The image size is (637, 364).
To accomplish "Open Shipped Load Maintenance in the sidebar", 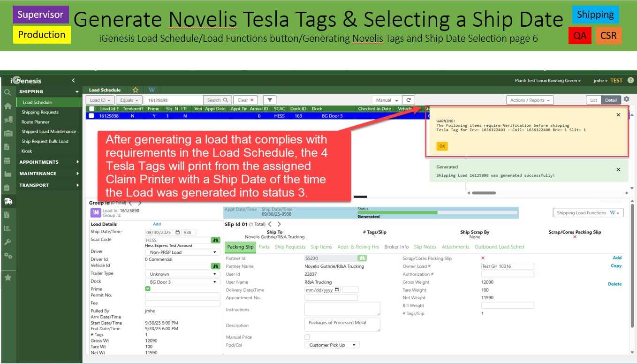I will 49,131.
